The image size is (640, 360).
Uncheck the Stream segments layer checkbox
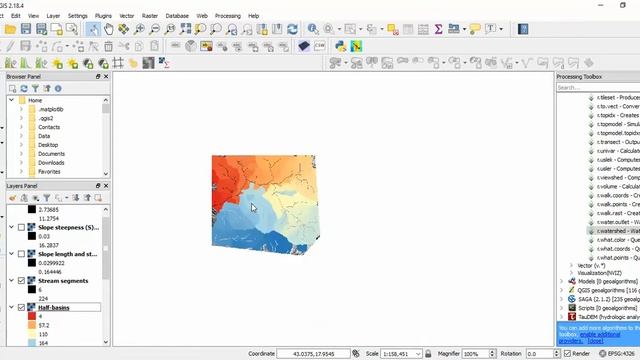pos(21,281)
